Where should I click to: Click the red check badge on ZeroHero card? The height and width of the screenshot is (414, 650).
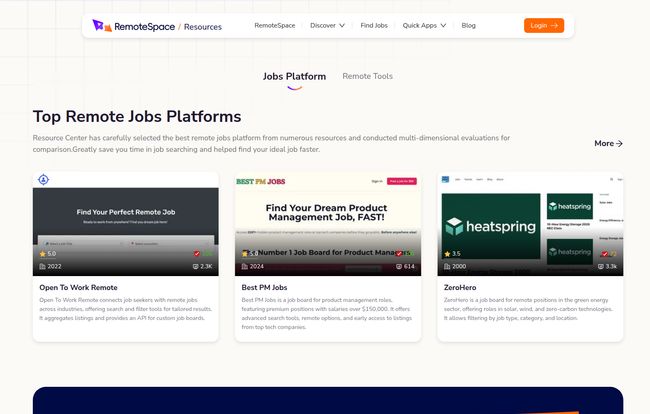pyautogui.click(x=605, y=254)
